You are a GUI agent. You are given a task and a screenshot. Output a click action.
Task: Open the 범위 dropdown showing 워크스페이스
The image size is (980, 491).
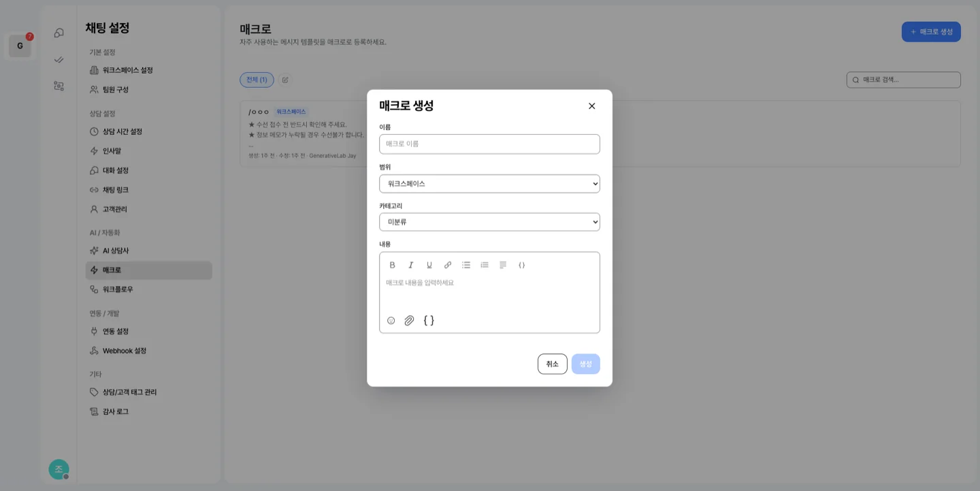[x=489, y=184]
